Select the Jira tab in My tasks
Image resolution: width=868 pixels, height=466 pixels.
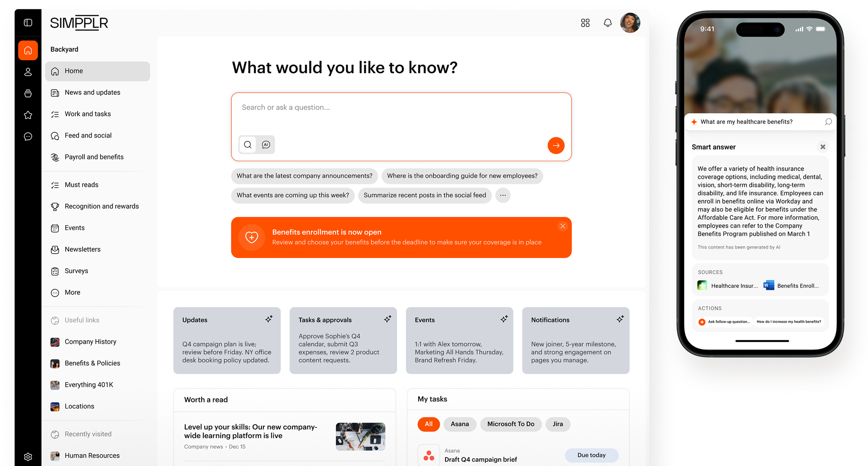pos(558,424)
